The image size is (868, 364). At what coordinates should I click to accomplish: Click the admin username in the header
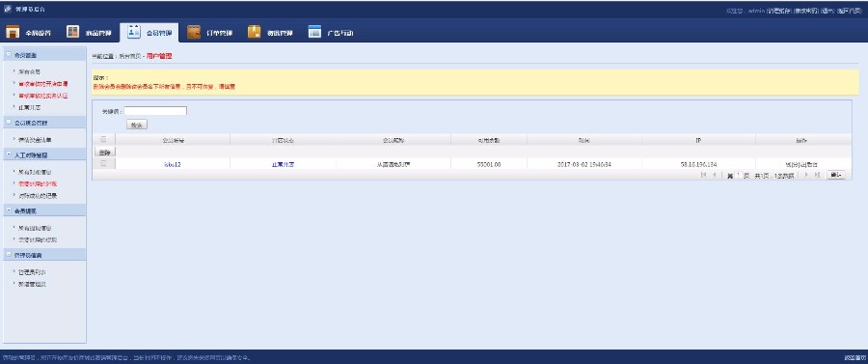pos(755,11)
